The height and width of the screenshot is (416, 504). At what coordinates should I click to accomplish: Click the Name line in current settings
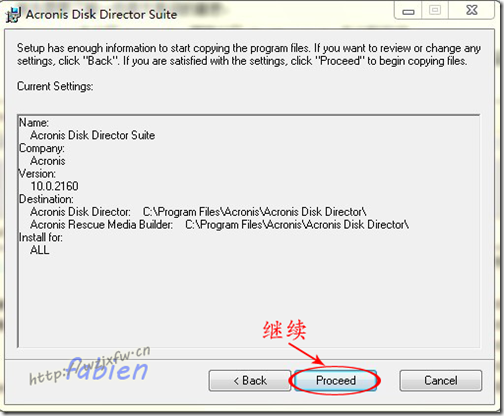[x=34, y=123]
